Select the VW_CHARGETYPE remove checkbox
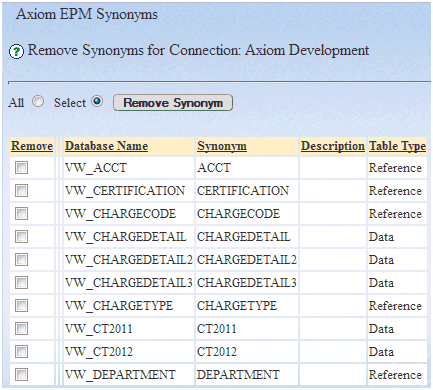Image resolution: width=433 pixels, height=390 pixels. pos(21,305)
